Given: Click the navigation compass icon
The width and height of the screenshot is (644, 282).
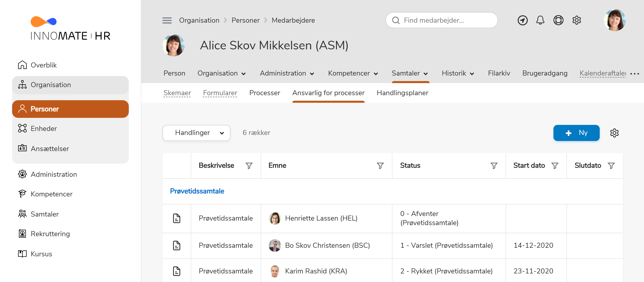Looking at the screenshot, I should tap(522, 20).
